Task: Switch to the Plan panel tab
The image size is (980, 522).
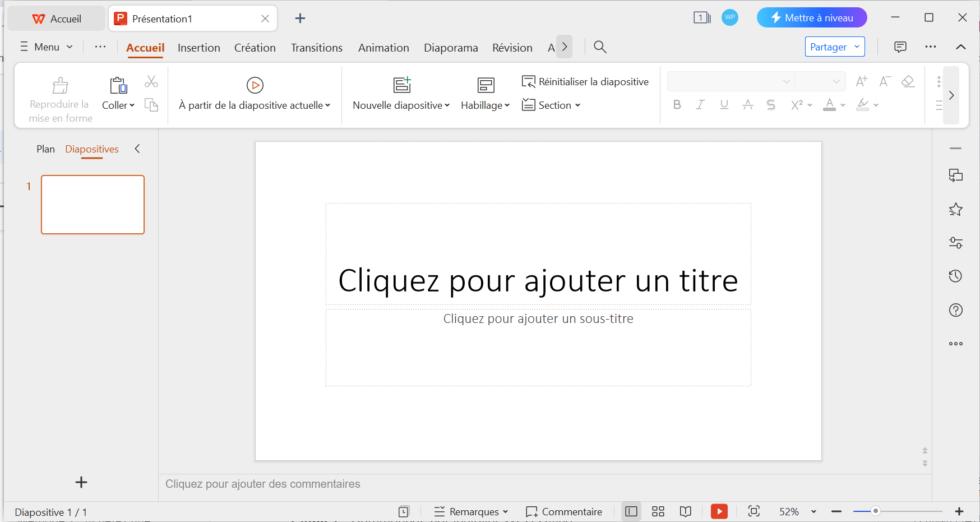Action: coord(45,149)
